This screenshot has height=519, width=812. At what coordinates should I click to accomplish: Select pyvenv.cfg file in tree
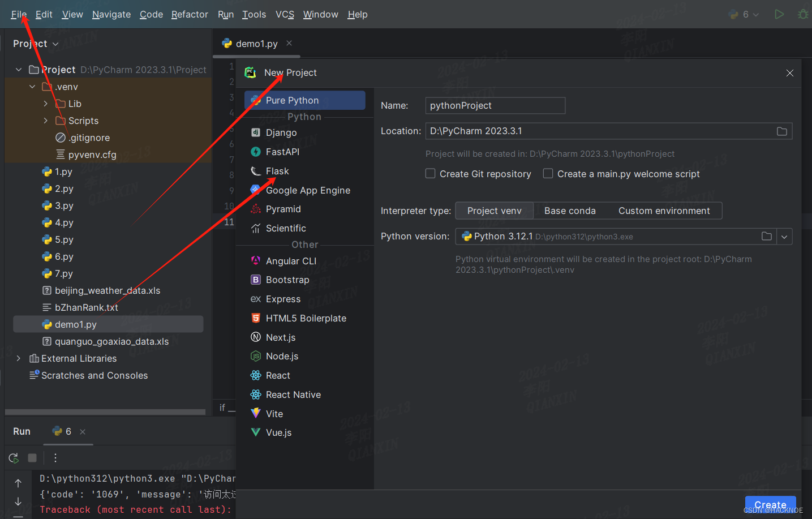(92, 155)
